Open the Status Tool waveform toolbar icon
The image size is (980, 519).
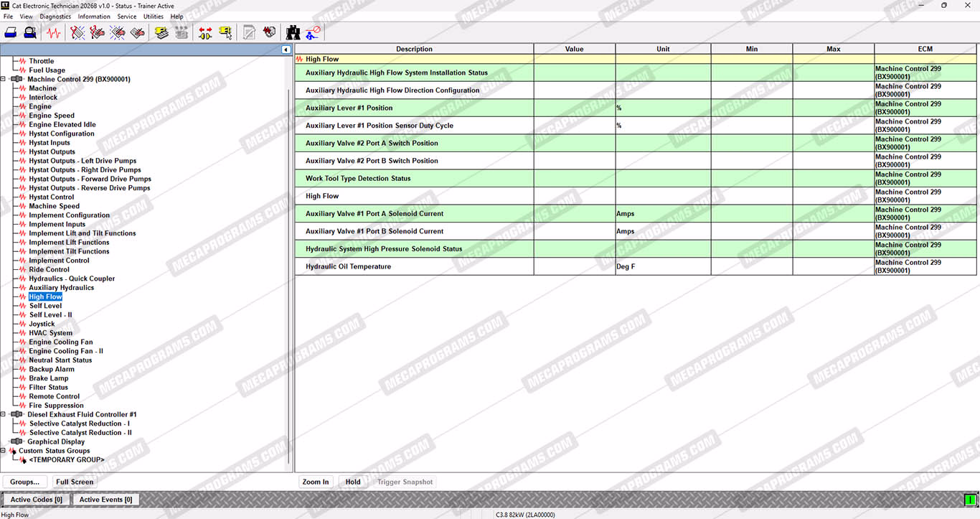tap(54, 32)
